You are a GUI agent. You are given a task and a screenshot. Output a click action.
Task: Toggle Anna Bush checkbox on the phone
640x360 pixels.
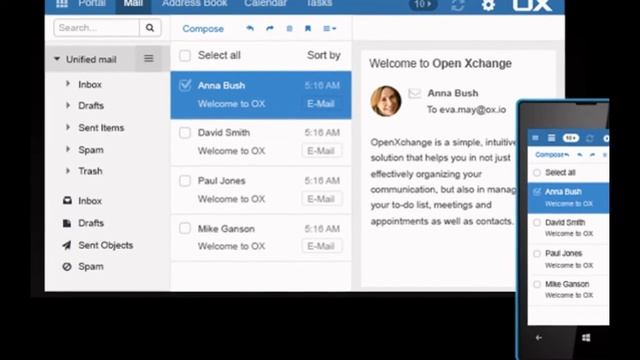tap(537, 191)
